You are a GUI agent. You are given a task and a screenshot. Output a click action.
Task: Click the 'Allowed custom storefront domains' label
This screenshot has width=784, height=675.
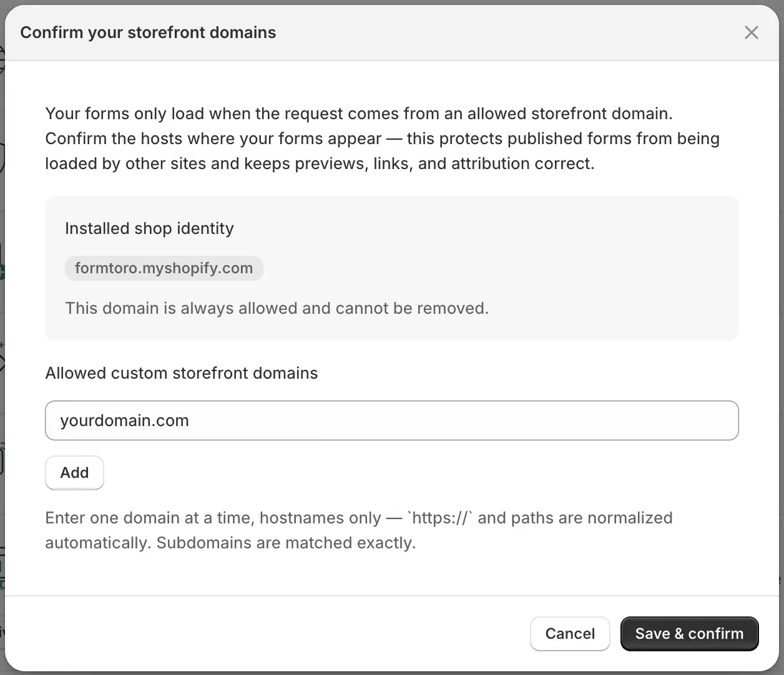[x=182, y=373]
